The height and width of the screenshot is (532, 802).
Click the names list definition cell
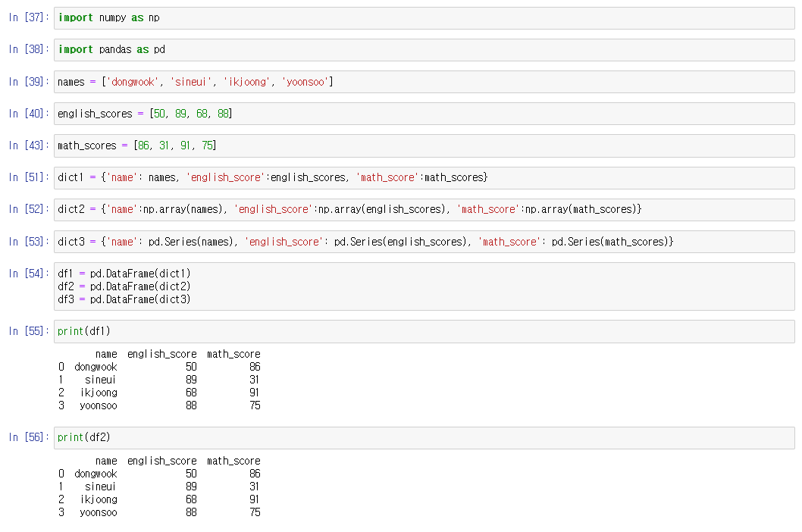tap(424, 82)
